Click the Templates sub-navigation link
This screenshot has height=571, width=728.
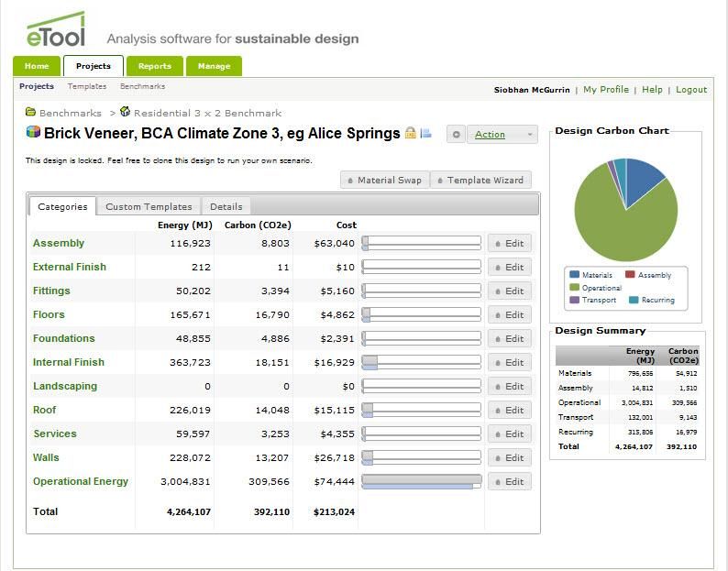coord(86,86)
